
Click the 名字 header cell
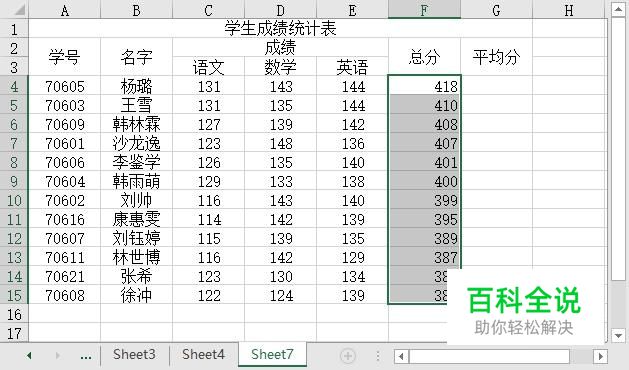[136, 57]
